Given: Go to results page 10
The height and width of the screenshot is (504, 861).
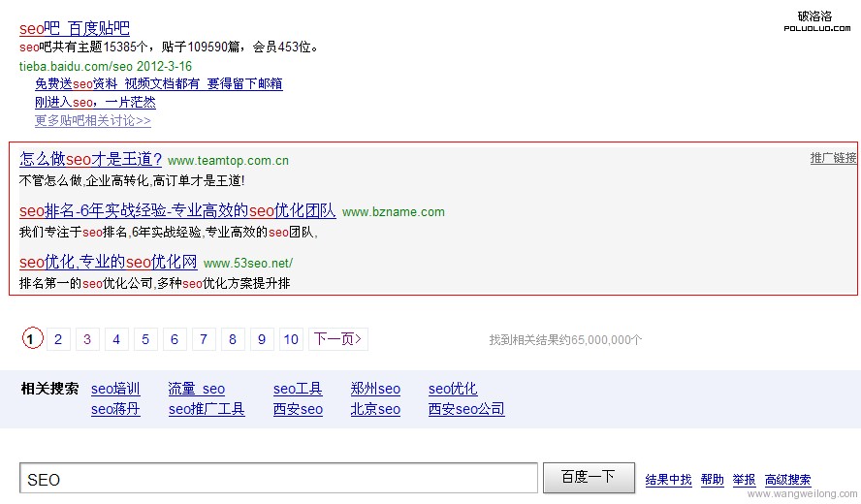Looking at the screenshot, I should click(291, 339).
